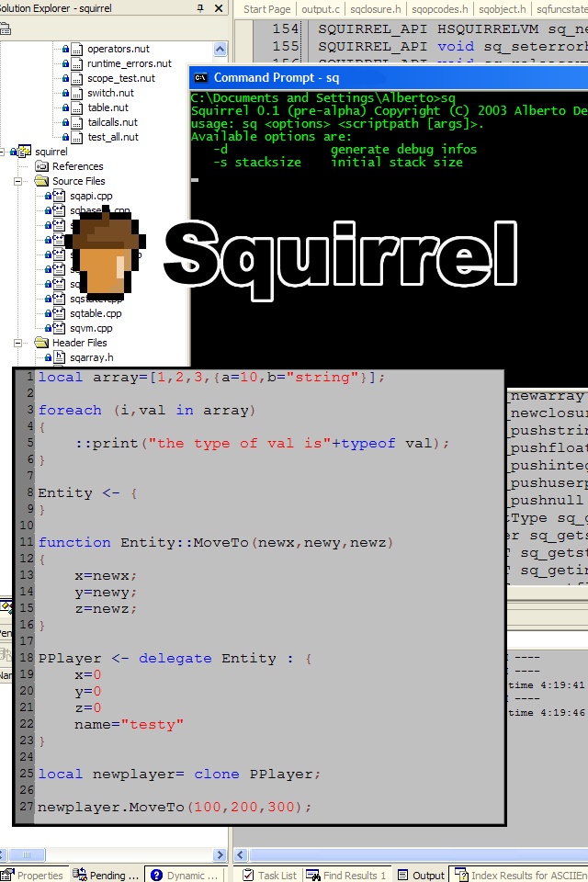Open the Dynamic Help tab
Screen dimensions: 588x882
pos(185,875)
